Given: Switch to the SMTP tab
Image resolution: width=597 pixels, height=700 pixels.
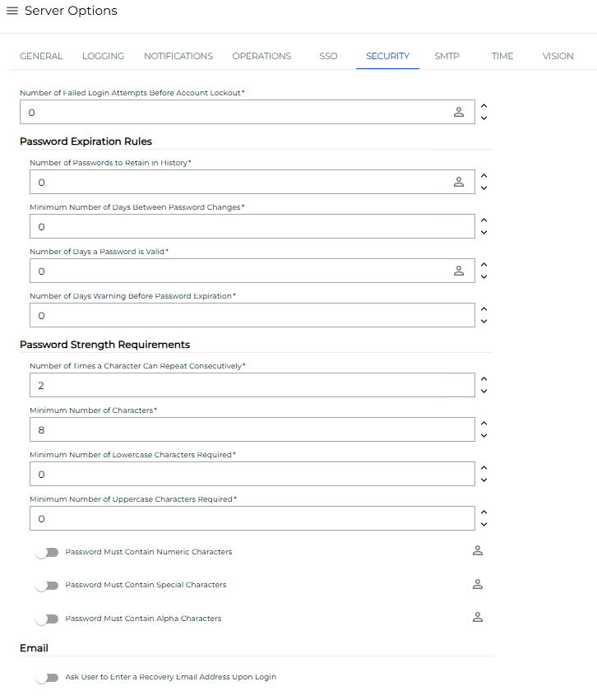Looking at the screenshot, I should [x=447, y=56].
